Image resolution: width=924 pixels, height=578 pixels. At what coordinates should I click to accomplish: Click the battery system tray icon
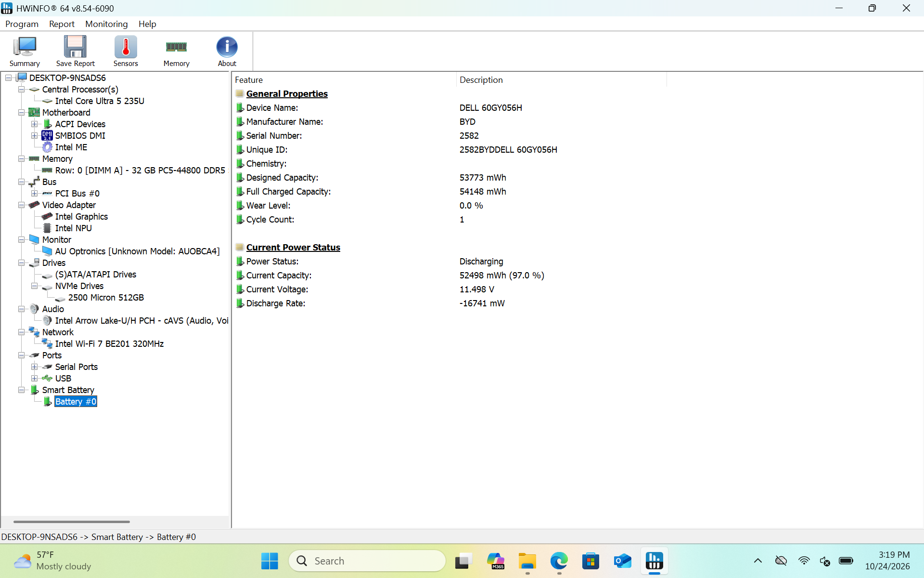coord(846,561)
